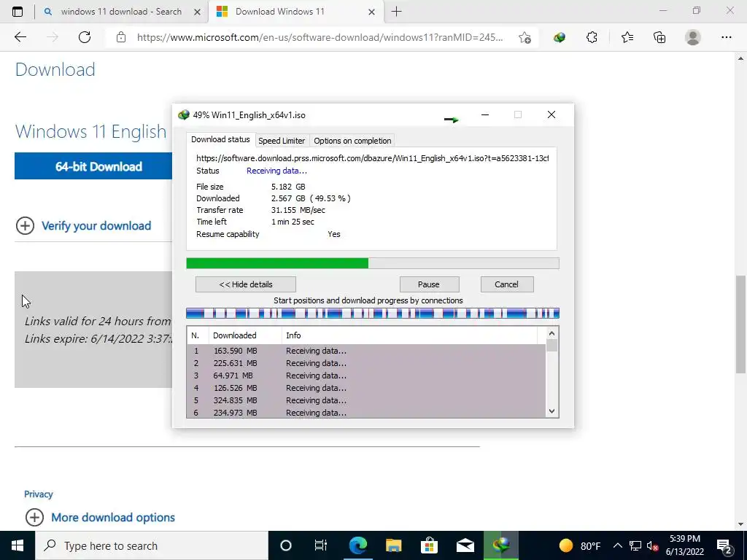747x560 pixels.
Task: Open Cortana circle icon on taskbar
Action: pos(285,545)
